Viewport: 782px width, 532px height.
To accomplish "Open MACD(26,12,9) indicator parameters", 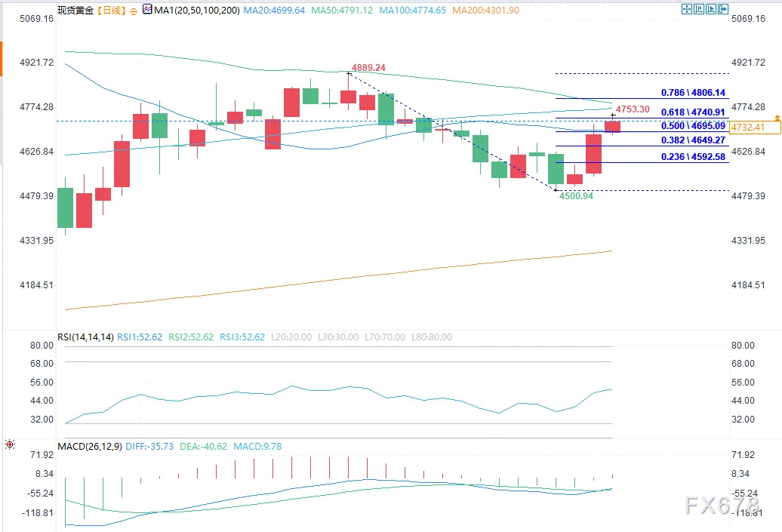I will [x=90, y=446].
